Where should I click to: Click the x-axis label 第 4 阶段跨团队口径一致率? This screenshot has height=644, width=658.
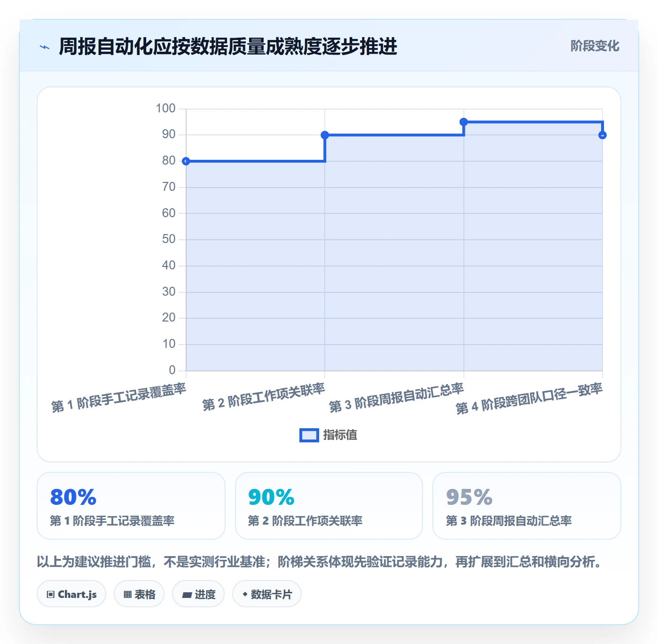pos(529,399)
